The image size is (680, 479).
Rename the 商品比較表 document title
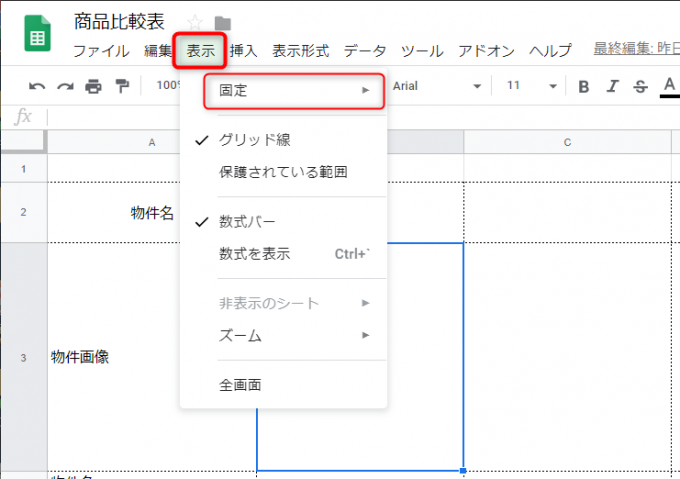119,22
